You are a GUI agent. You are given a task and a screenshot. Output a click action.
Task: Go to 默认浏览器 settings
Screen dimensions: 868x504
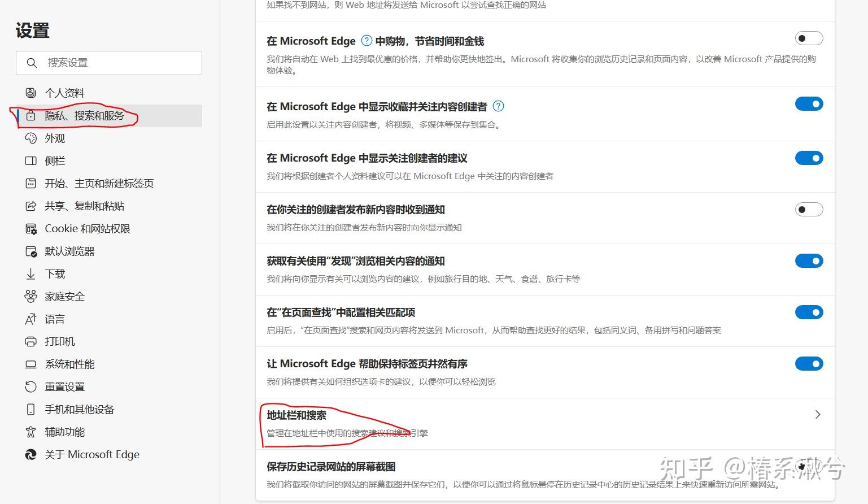point(109,251)
